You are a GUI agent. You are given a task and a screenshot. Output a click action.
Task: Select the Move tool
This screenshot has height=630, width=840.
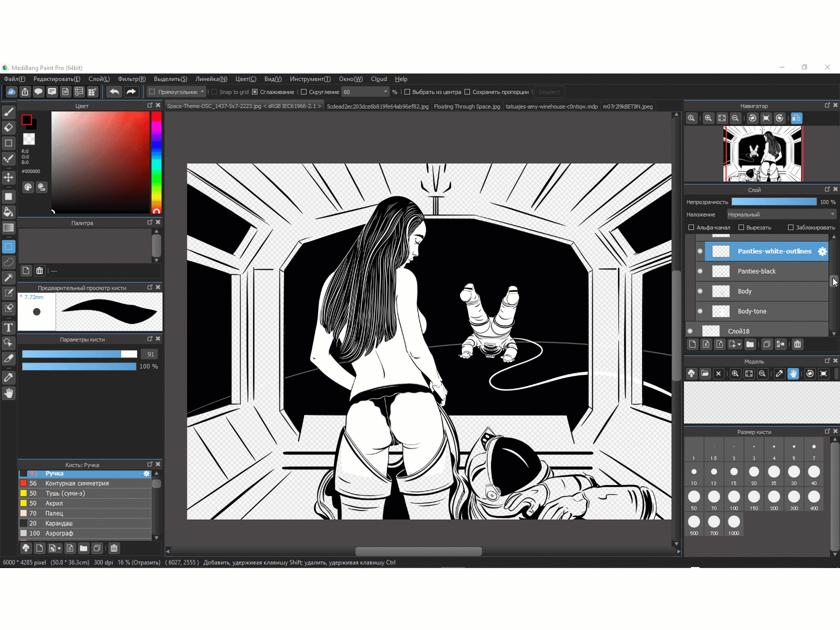click(x=8, y=177)
